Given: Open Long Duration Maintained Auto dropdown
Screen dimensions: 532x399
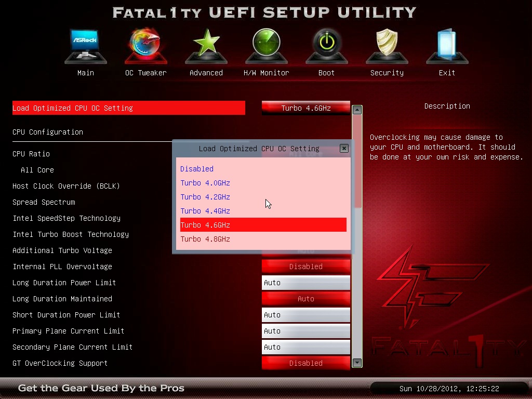Looking at the screenshot, I should (305, 299).
